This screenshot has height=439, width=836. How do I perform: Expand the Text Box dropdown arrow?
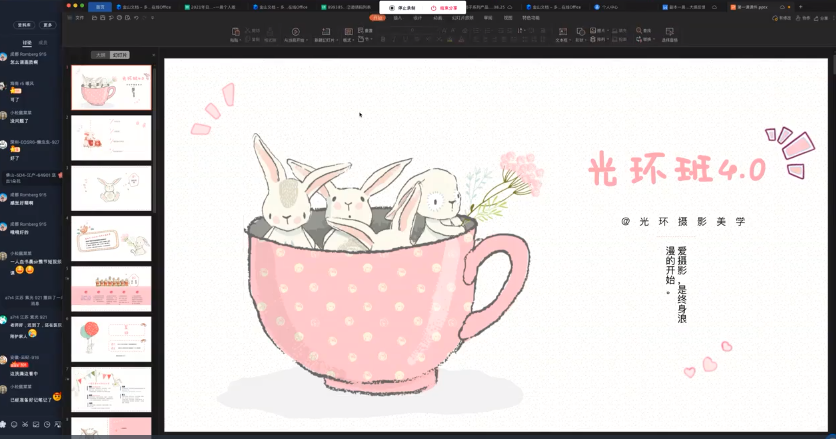click(x=570, y=40)
